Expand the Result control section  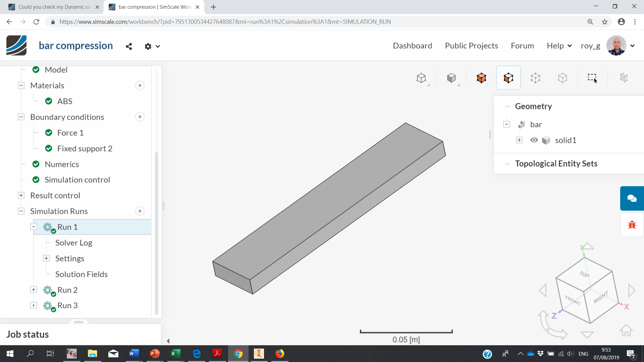point(21,195)
